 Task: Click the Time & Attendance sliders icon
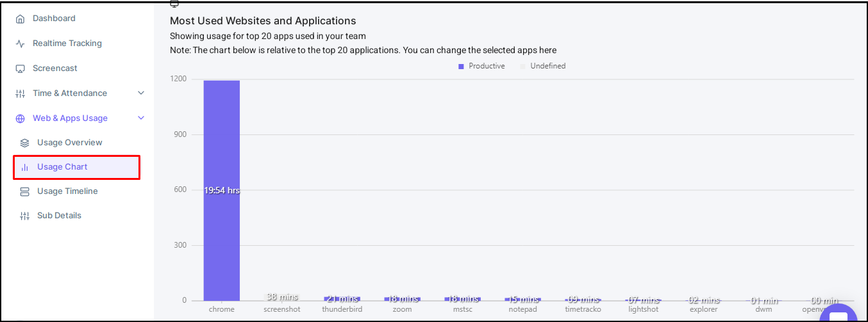20,93
